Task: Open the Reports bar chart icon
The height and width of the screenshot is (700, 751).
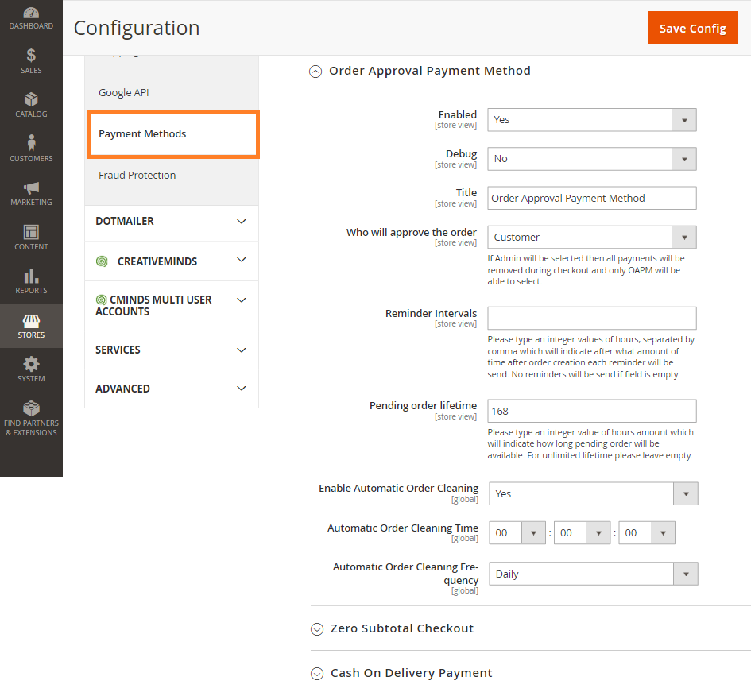Action: (31, 277)
